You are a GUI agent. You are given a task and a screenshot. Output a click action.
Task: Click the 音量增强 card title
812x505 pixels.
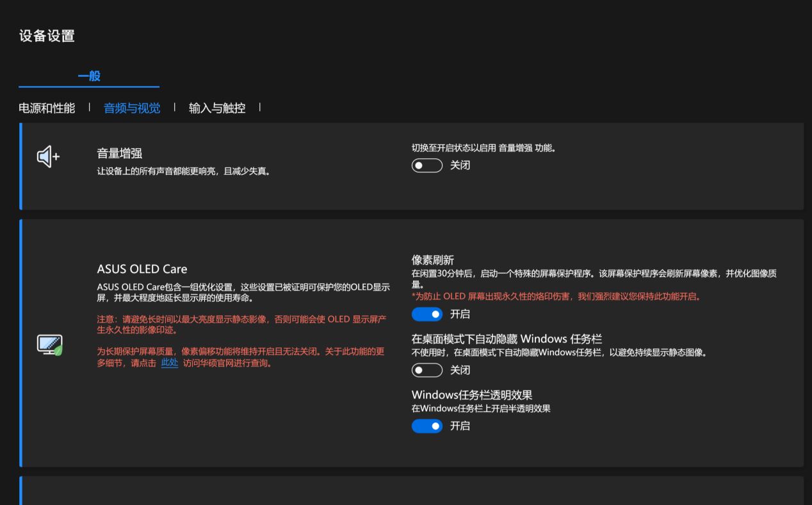click(119, 153)
